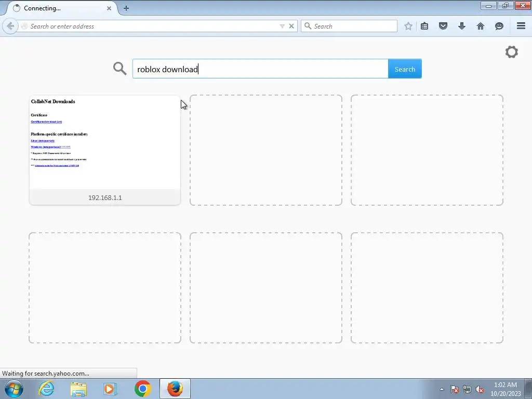The height and width of the screenshot is (399, 532).
Task: Click the Show desktop button after the clock
Action: pos(528,389)
